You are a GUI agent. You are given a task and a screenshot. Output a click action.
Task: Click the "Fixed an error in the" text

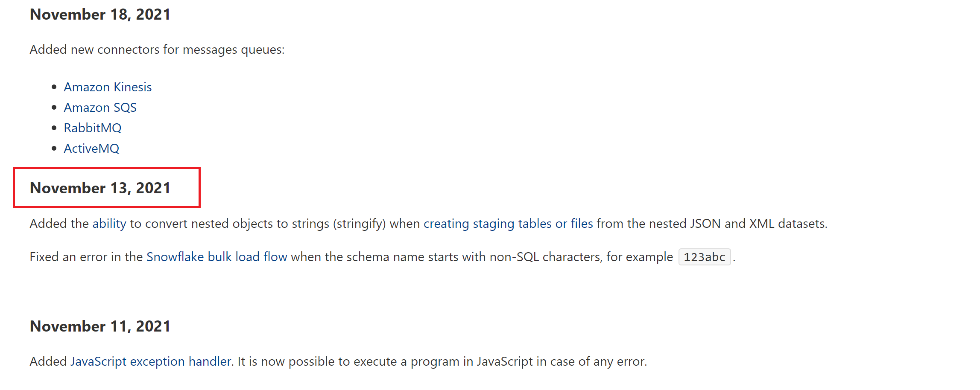[x=86, y=257]
